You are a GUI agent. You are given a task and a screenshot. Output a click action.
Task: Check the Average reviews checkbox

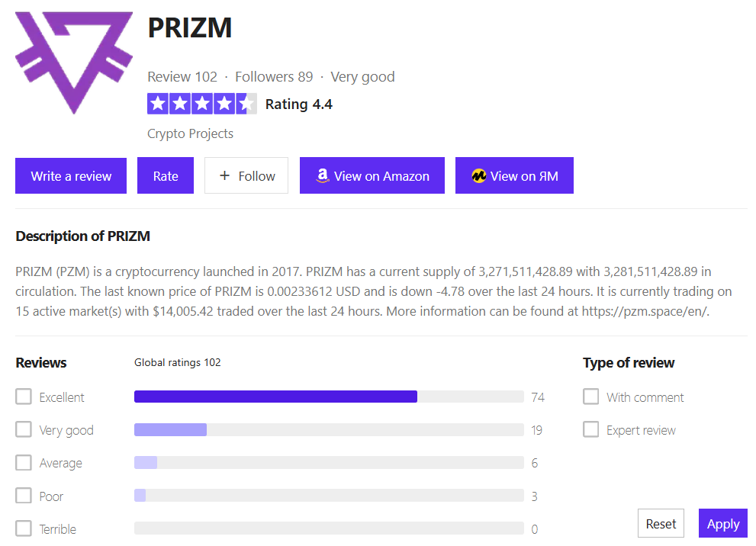click(24, 463)
